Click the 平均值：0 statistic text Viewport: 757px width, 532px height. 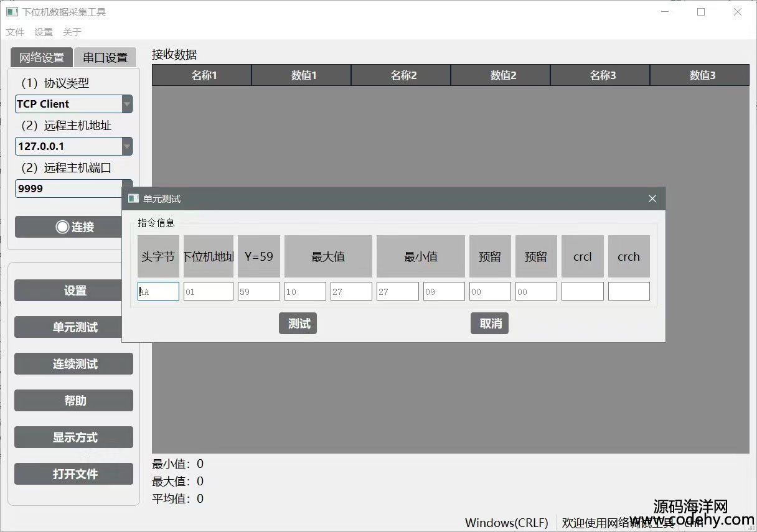(x=177, y=498)
